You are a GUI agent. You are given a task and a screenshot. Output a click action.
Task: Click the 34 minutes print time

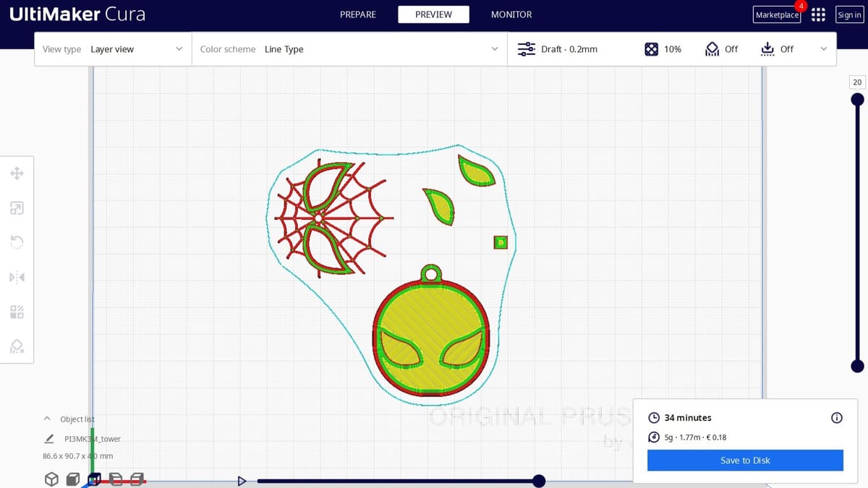[x=688, y=418]
